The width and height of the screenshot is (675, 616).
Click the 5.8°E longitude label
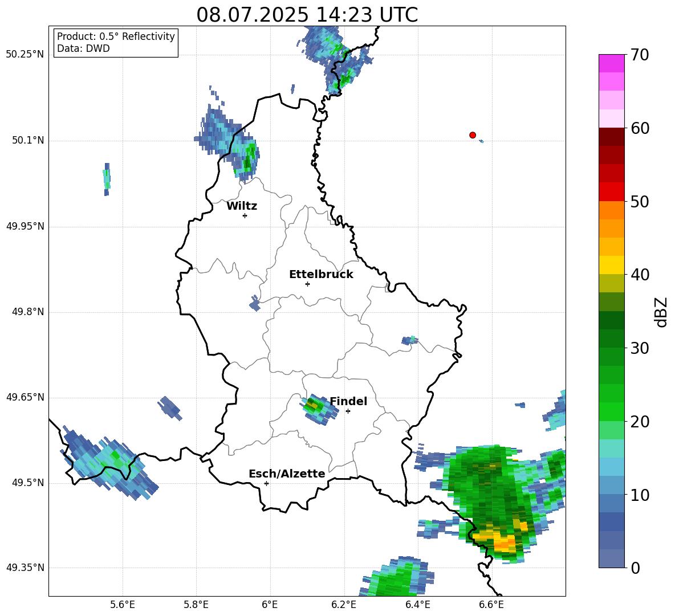(x=196, y=605)
